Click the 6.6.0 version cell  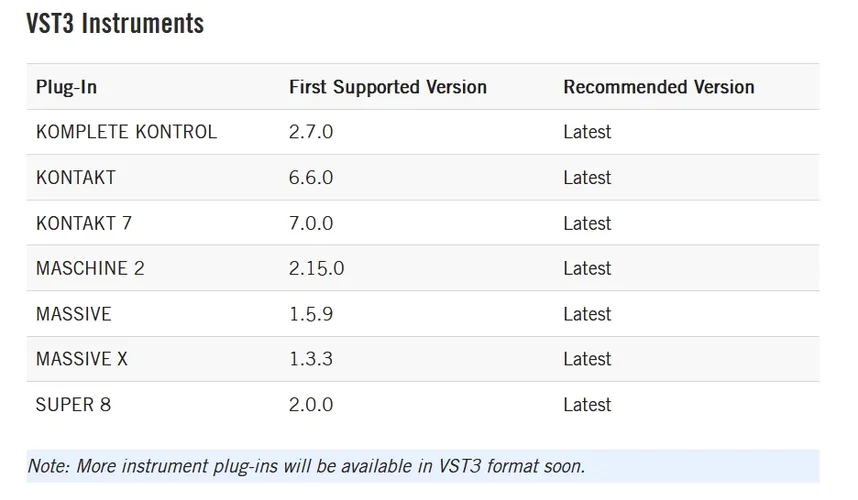[310, 178]
